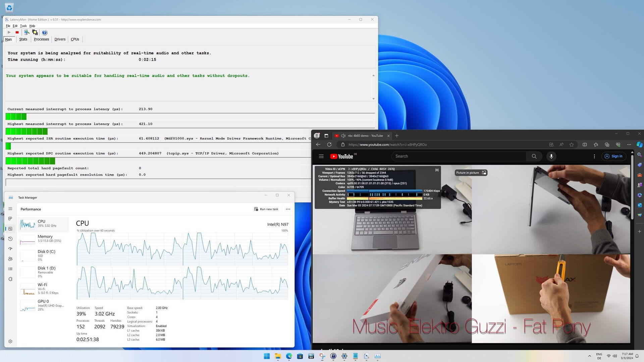644x362 pixels.
Task: Select Disk 1 (D:) performance entry
Action: point(44,272)
